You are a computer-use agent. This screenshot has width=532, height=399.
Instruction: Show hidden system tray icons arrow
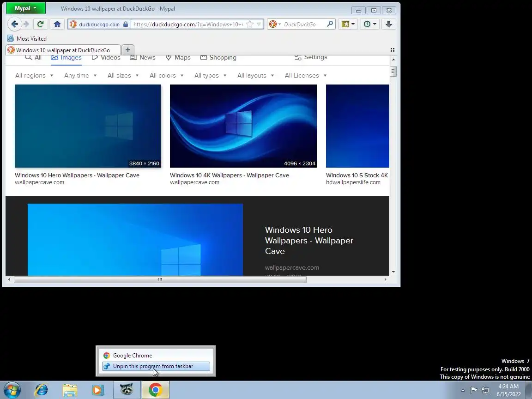click(463, 390)
